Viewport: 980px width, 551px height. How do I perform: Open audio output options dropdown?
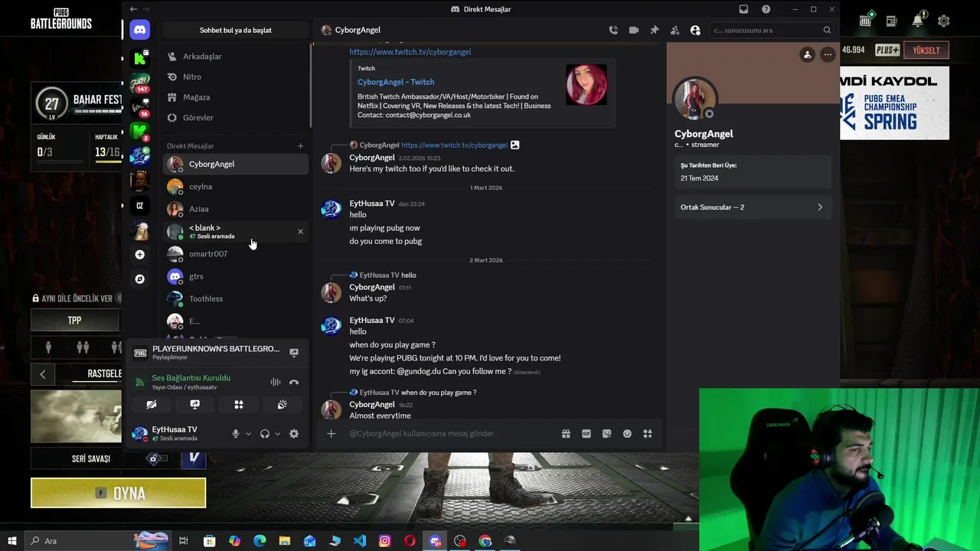pos(277,434)
